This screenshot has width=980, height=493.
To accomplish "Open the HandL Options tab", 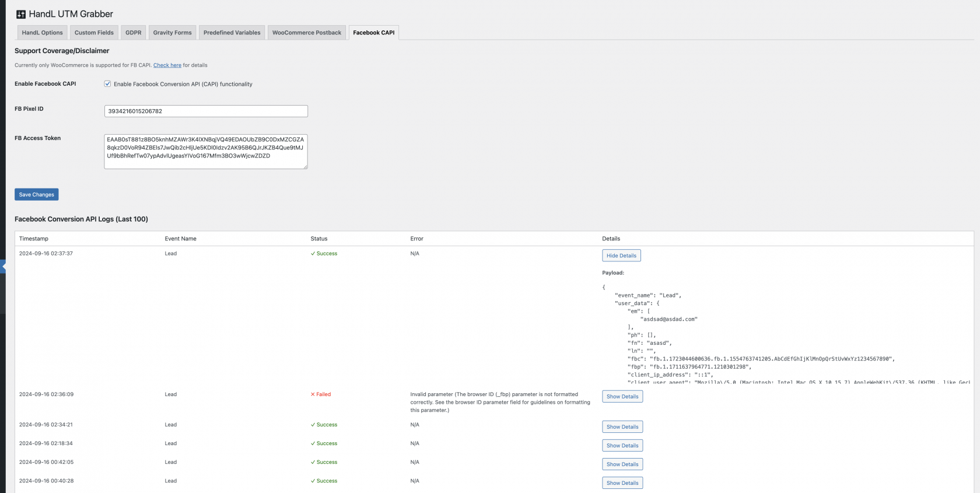I will tap(42, 33).
